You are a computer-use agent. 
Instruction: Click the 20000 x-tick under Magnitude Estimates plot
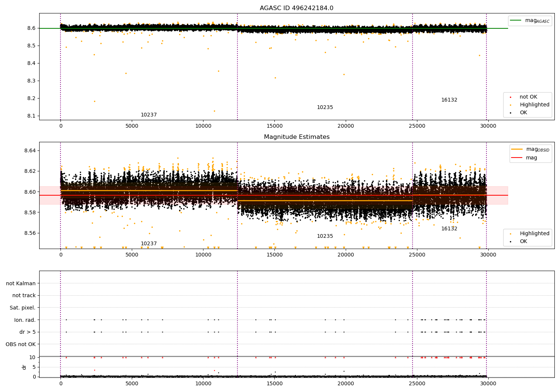(x=346, y=255)
